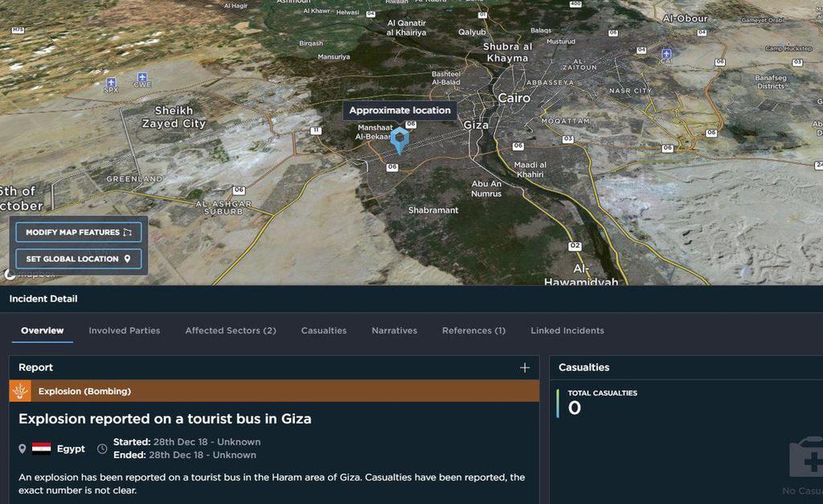Click the plus icon in Report panel header
Viewport: 823px width, 504px height.
(525, 367)
